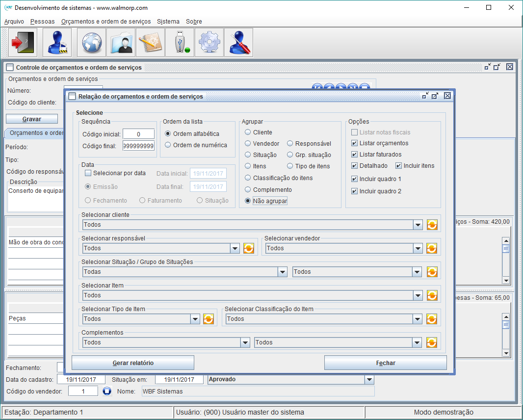This screenshot has width=523, height=420.
Task: Click the globe toolbar icon
Action: pos(92,43)
